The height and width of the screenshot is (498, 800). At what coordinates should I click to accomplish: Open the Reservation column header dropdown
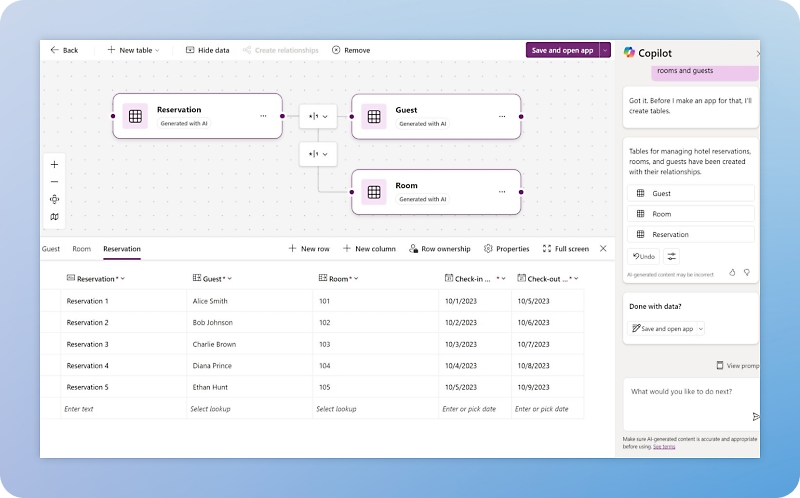coord(123,279)
